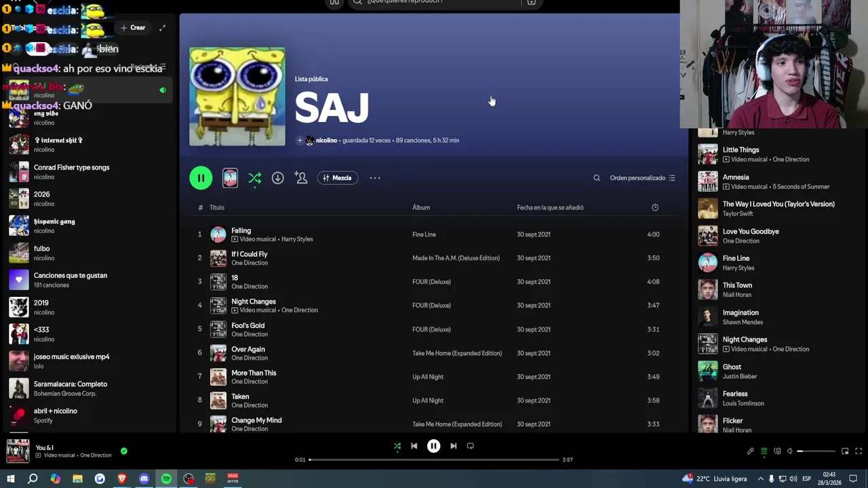Open the mini player icon
The height and width of the screenshot is (488, 868).
point(845,451)
